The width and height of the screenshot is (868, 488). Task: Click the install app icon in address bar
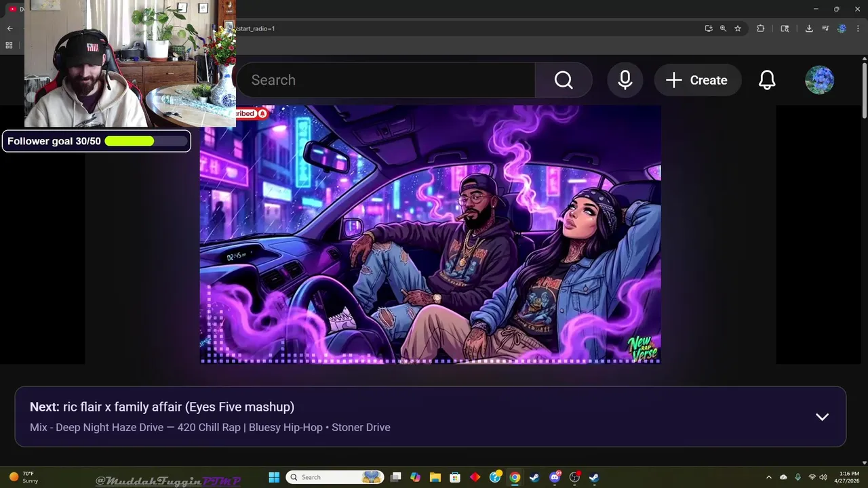click(709, 28)
